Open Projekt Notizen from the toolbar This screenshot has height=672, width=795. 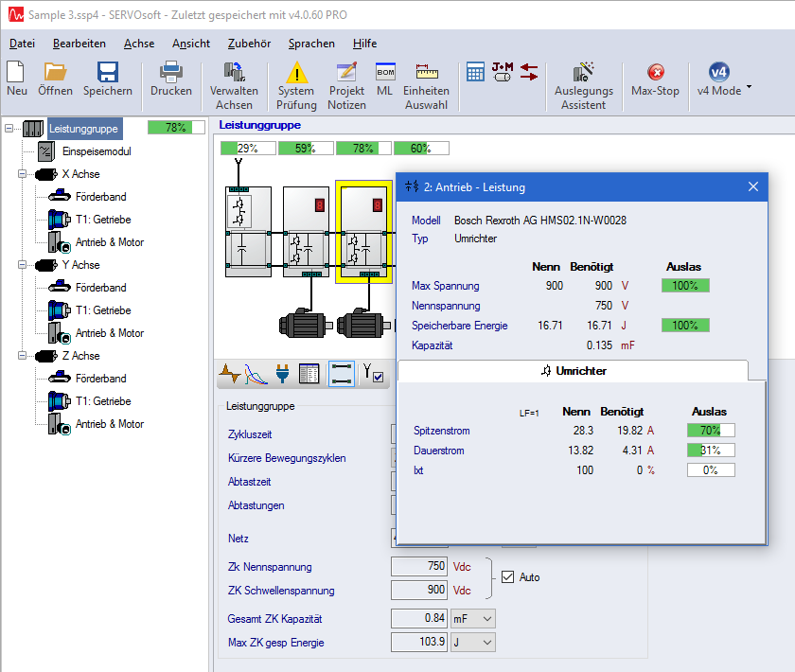(346, 74)
